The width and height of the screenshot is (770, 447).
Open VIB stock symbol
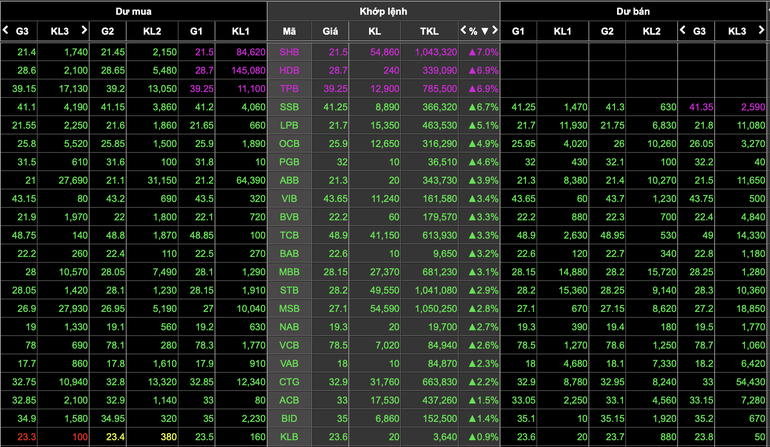pos(289,199)
